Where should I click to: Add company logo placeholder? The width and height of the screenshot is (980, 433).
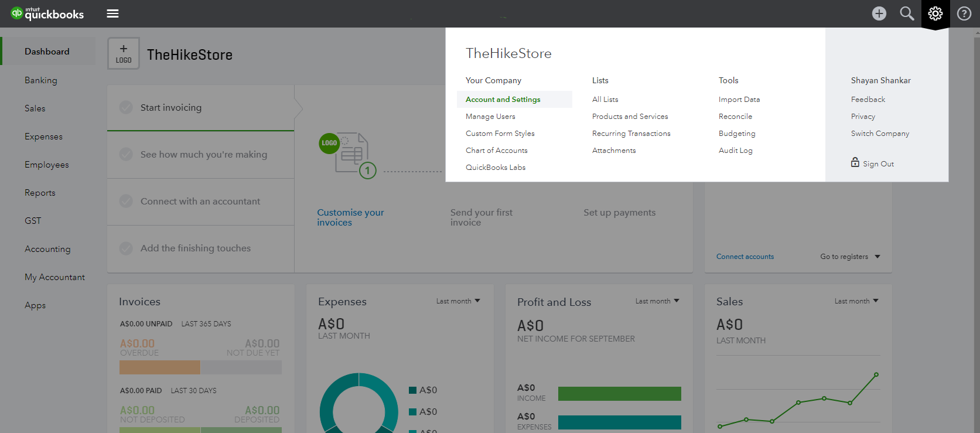click(x=124, y=53)
